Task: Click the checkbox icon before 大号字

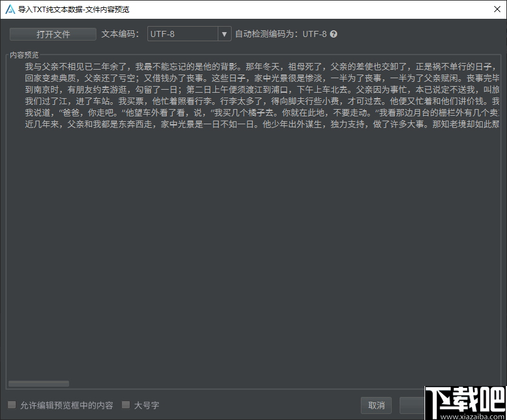Action: [126, 405]
